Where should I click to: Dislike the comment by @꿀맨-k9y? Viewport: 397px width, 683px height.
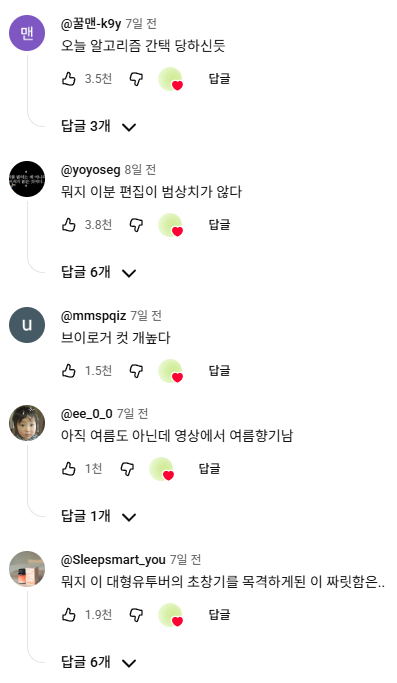[x=136, y=79]
